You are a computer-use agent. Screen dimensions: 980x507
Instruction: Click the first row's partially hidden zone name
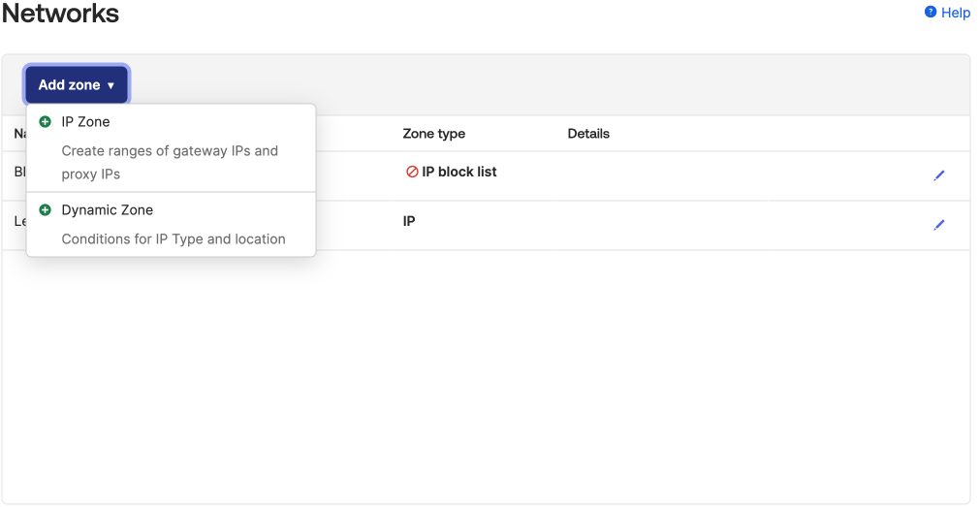pyautogui.click(x=19, y=173)
